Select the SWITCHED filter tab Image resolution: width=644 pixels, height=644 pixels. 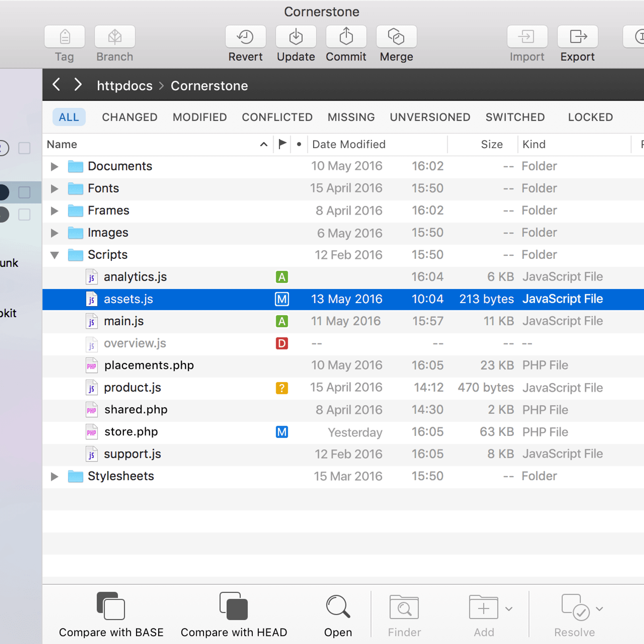pyautogui.click(x=515, y=117)
